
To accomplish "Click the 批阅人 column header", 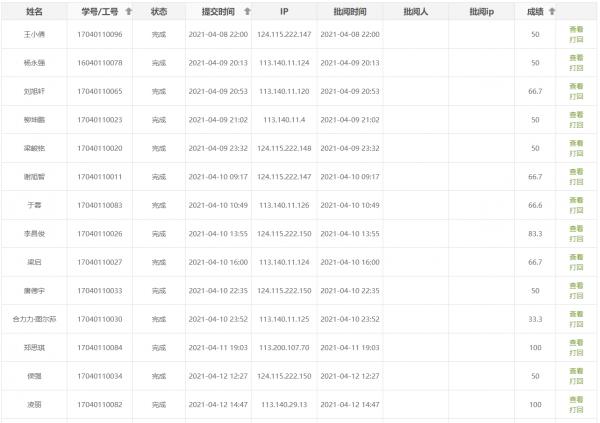I will coord(415,11).
